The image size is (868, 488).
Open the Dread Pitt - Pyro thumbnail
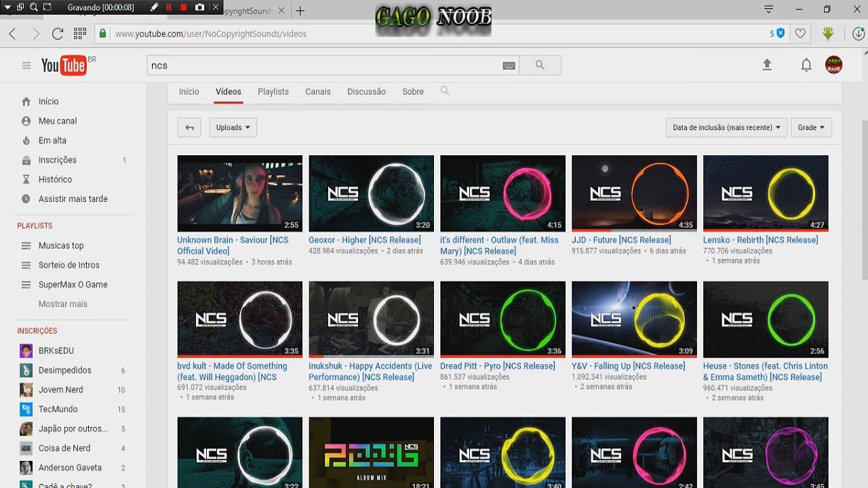pyautogui.click(x=502, y=320)
